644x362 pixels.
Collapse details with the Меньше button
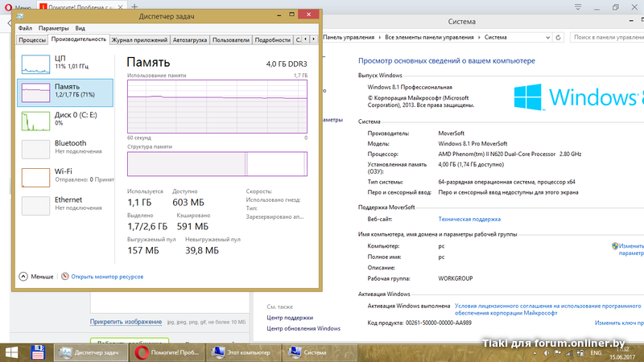tap(36, 277)
